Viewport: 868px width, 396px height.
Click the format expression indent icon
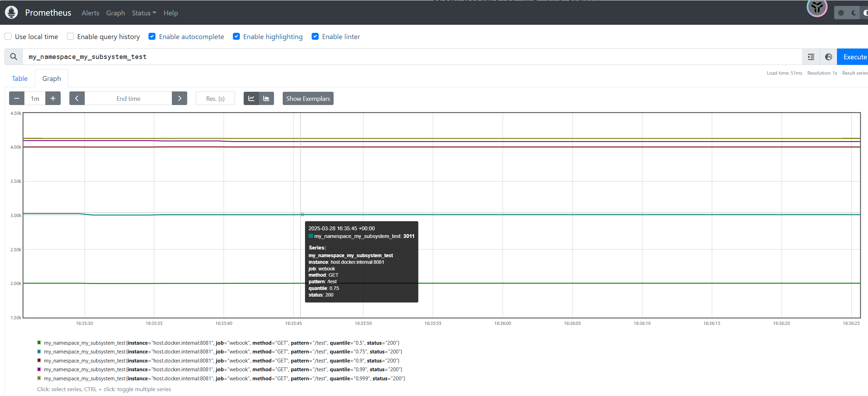click(x=811, y=57)
